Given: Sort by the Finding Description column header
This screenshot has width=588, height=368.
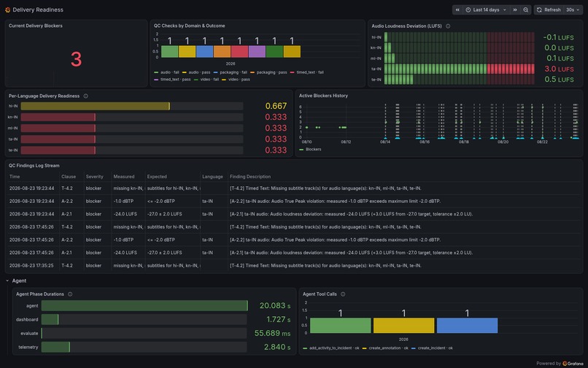Looking at the screenshot, I should point(250,177).
